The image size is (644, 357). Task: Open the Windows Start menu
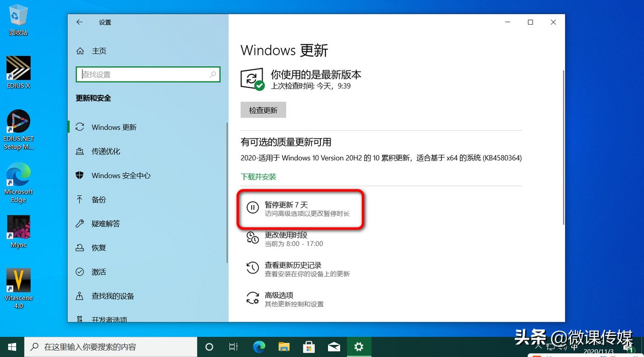click(x=12, y=346)
